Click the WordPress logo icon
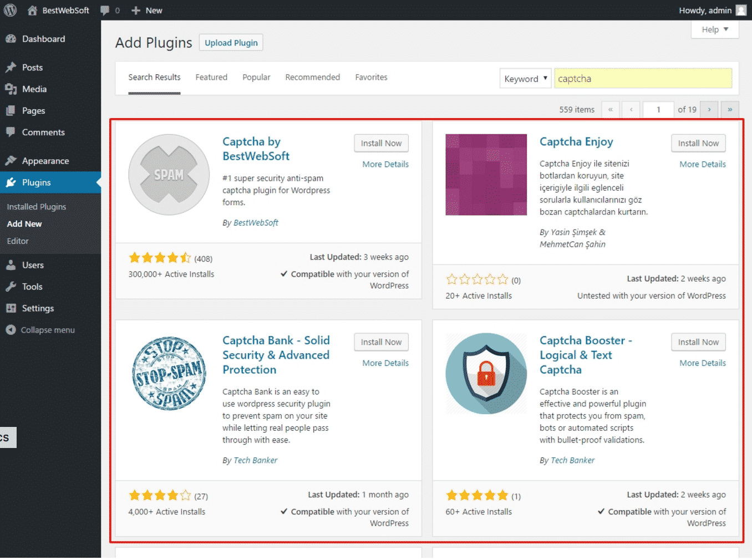This screenshot has height=560, width=752. tap(10, 10)
